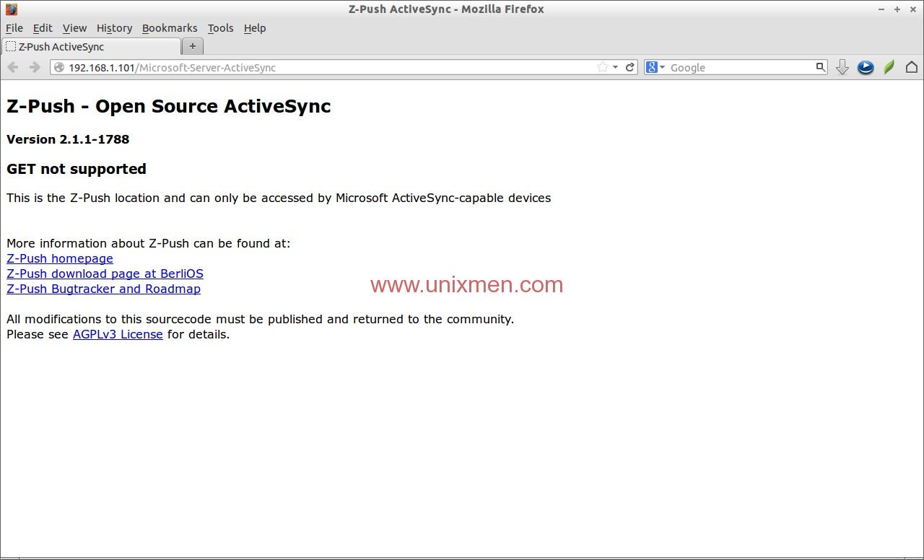Open the Edit menu
This screenshot has height=560, width=924.
[x=43, y=28]
